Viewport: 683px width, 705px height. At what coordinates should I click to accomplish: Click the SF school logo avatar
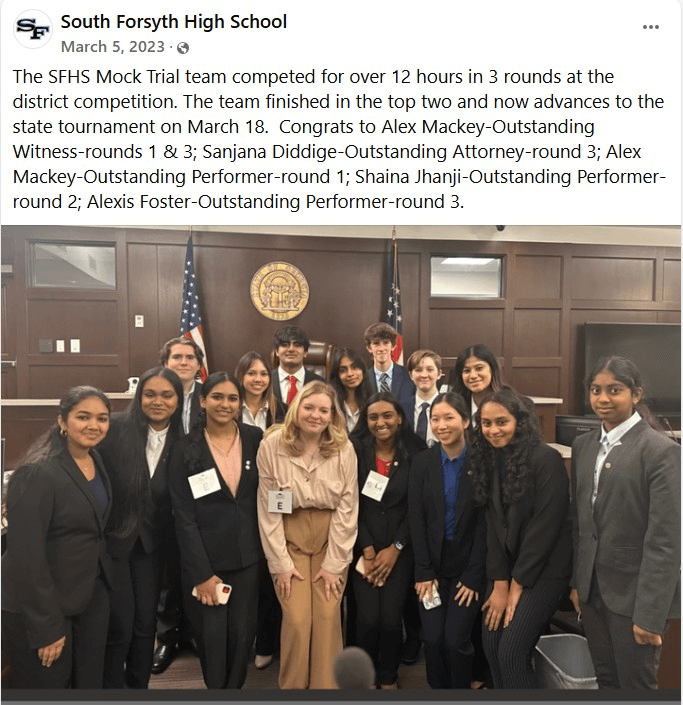pos(32,29)
